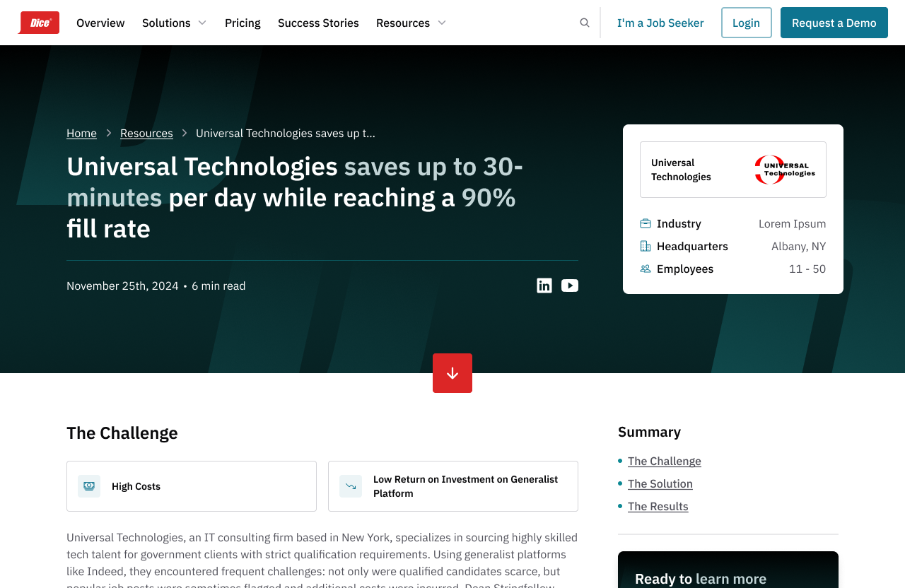This screenshot has width=905, height=588.
Task: Click the Industry briefcase icon
Action: 646,223
